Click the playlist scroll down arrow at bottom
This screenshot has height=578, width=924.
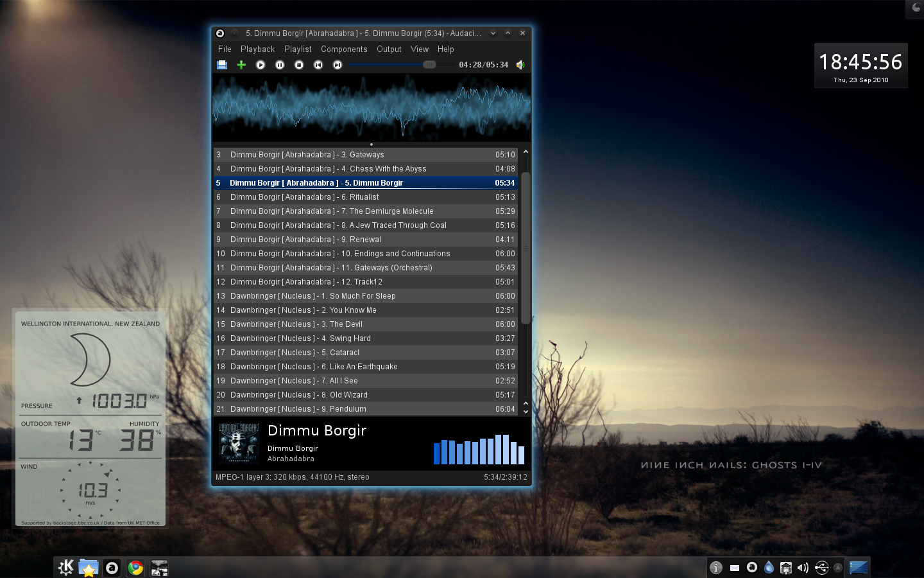pyautogui.click(x=526, y=412)
